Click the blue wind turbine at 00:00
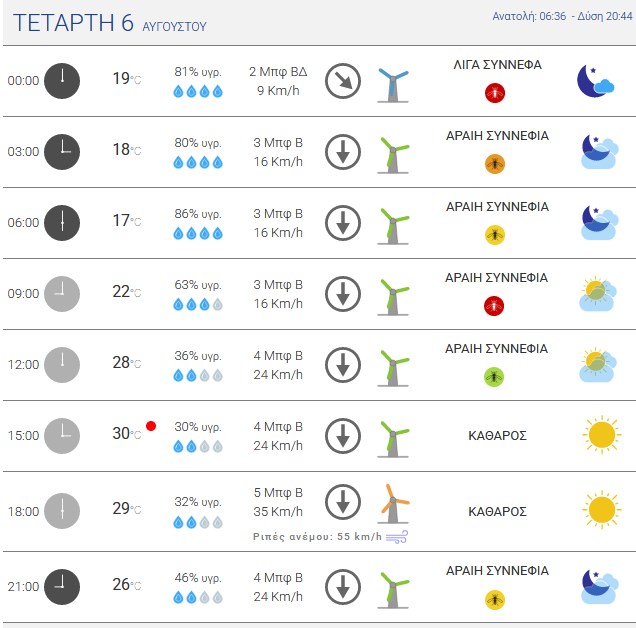The width and height of the screenshot is (636, 628). 393,85
